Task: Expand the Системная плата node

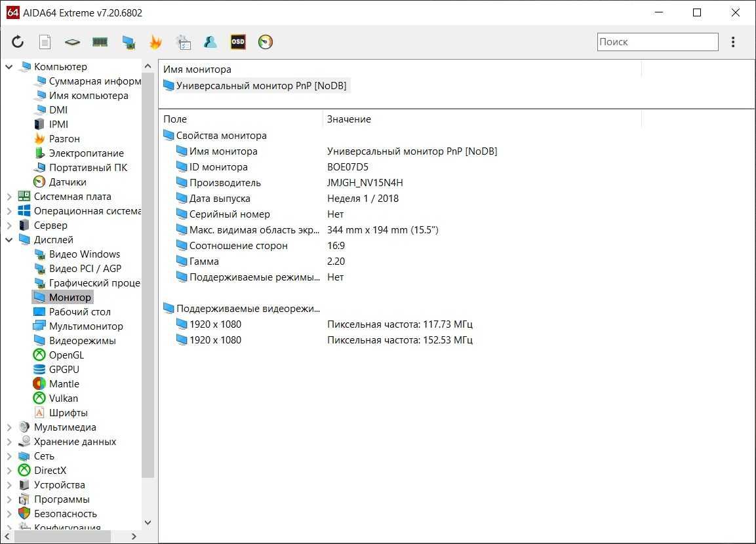Action: [x=9, y=197]
